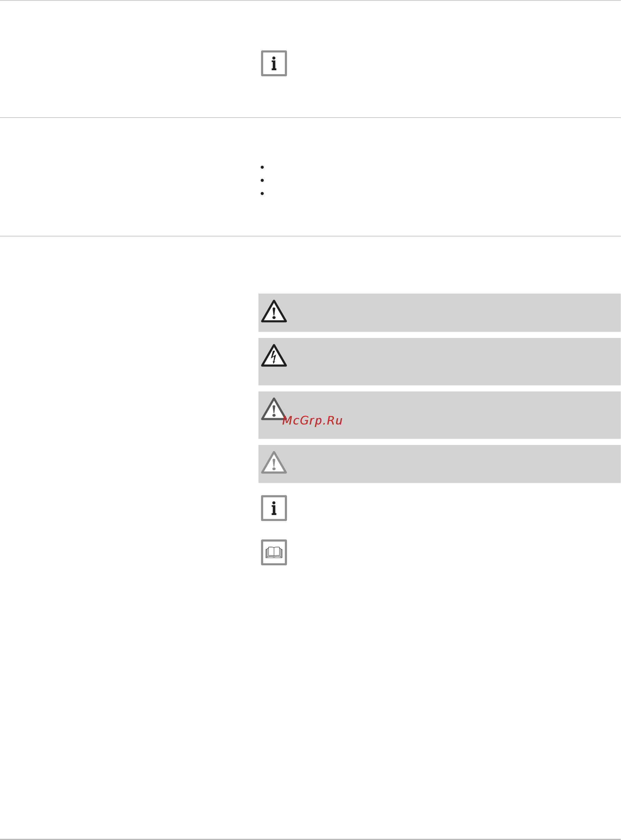Select the middle bullet point marker

pos(262,180)
